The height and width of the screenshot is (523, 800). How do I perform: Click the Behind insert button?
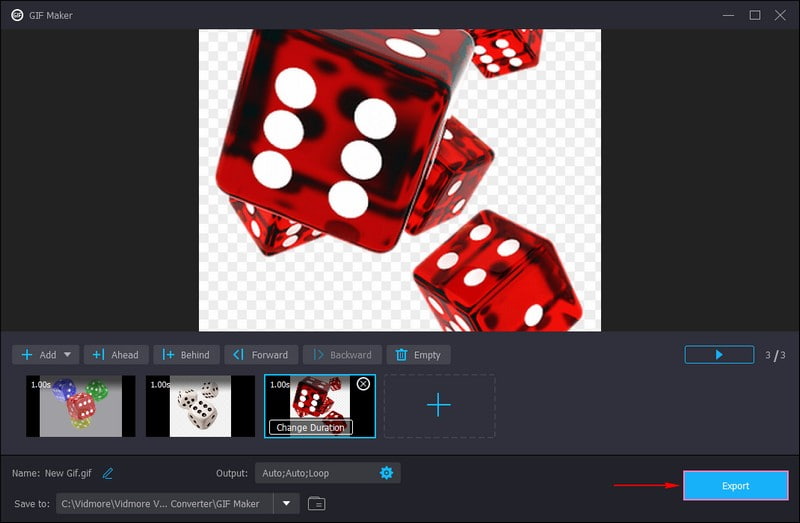pos(186,355)
